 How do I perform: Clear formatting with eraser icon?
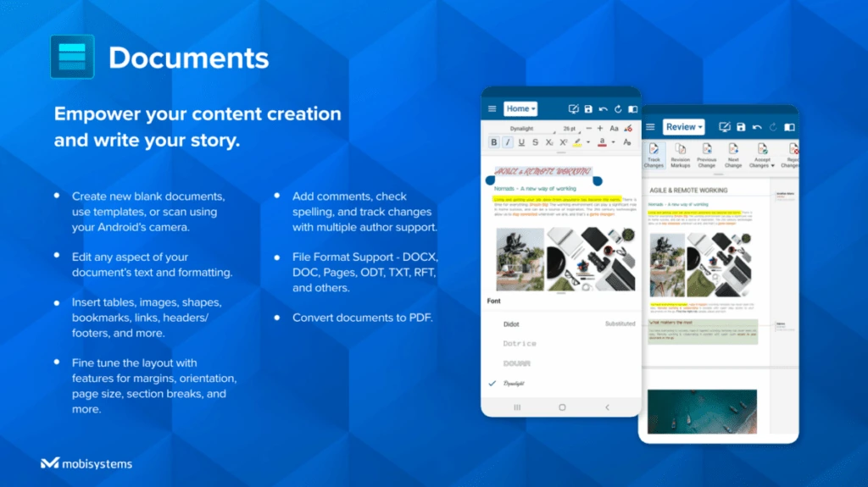coord(628,129)
